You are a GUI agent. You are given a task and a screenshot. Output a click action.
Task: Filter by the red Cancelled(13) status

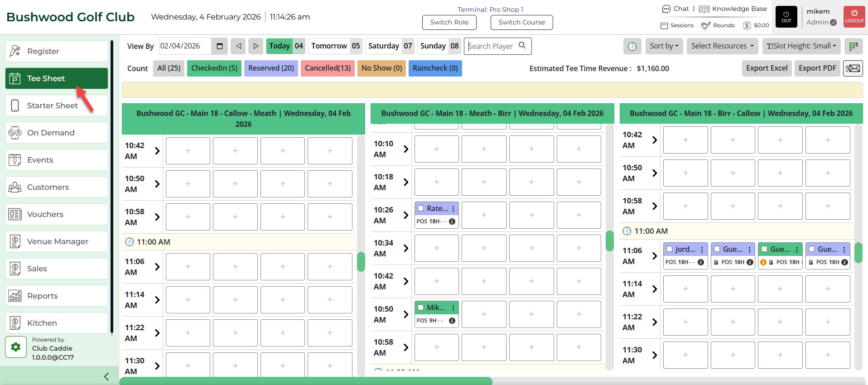point(328,68)
